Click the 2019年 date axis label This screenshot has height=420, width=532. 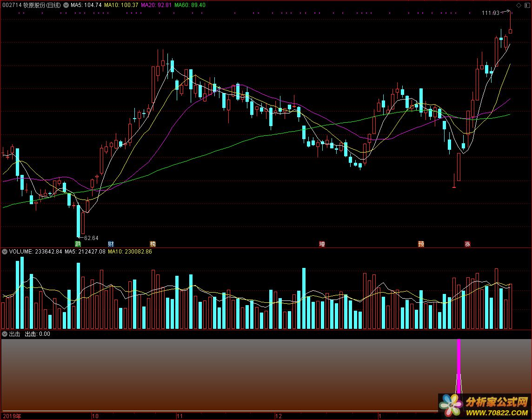12,416
